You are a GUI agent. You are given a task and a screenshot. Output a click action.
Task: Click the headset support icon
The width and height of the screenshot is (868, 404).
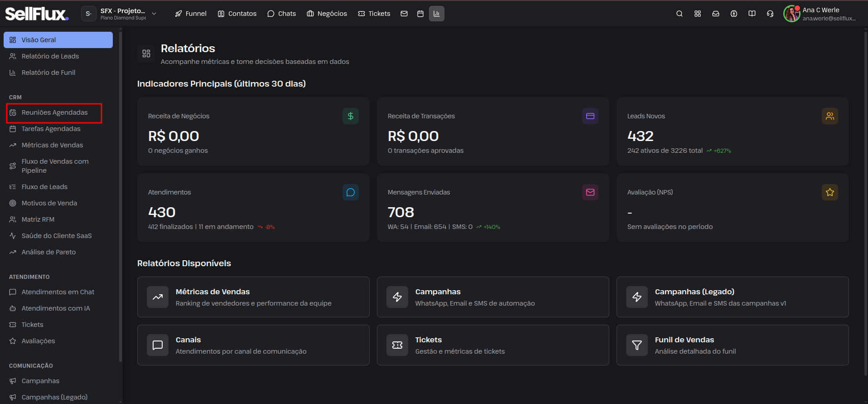pyautogui.click(x=770, y=14)
